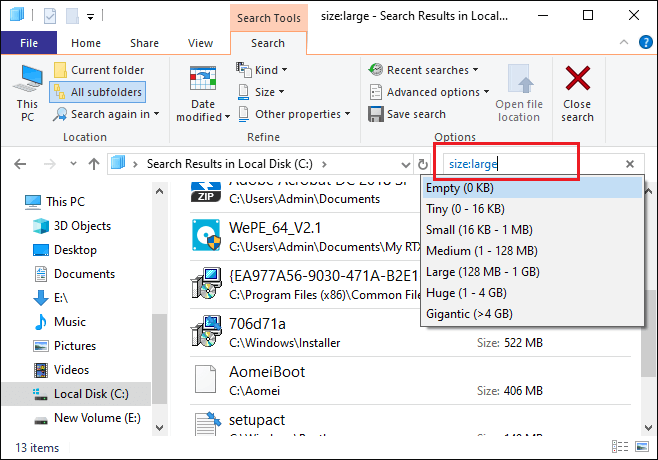Click the This PC search location icon
The height and width of the screenshot is (460, 658).
pyautogui.click(x=27, y=93)
